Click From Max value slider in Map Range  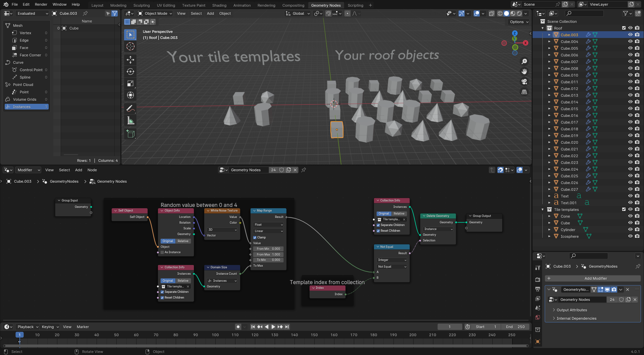point(269,255)
